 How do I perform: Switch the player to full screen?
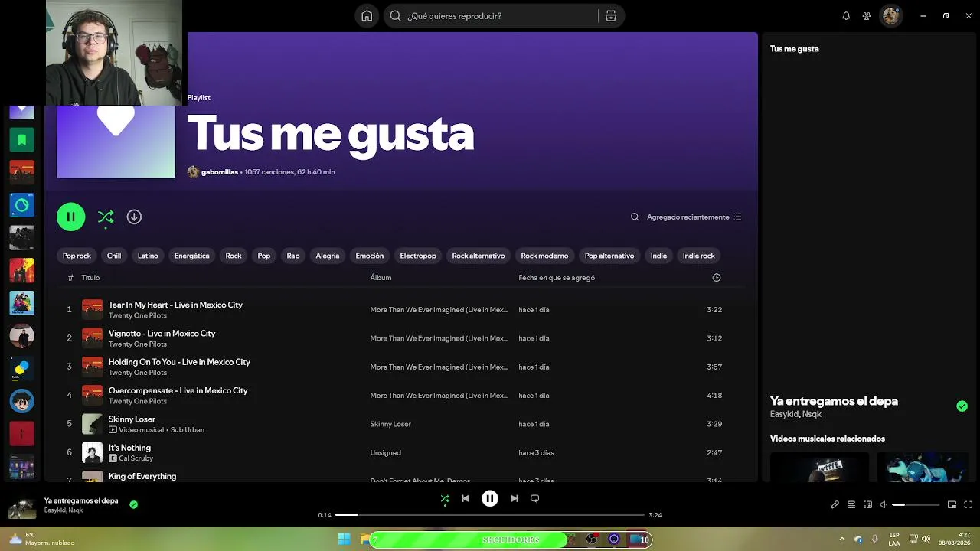click(969, 505)
